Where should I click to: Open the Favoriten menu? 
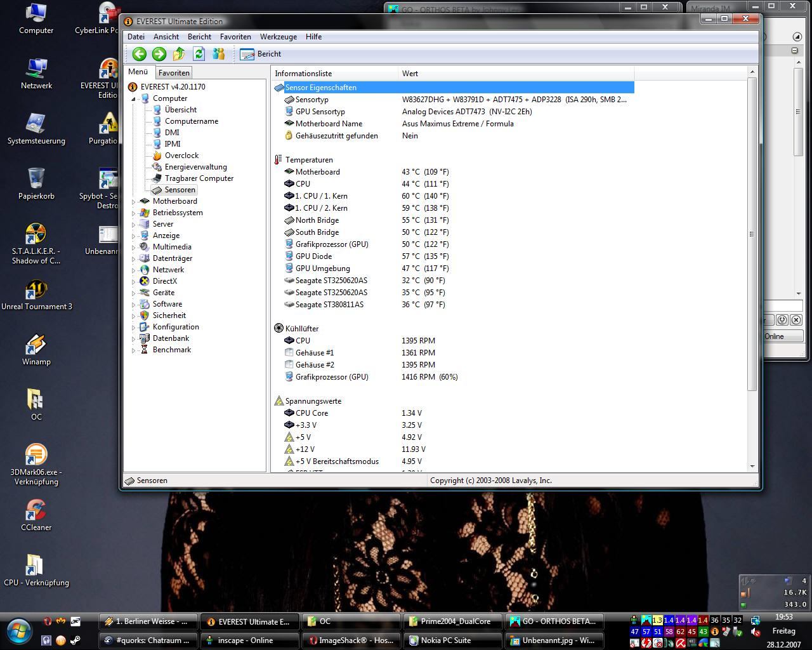tap(235, 37)
